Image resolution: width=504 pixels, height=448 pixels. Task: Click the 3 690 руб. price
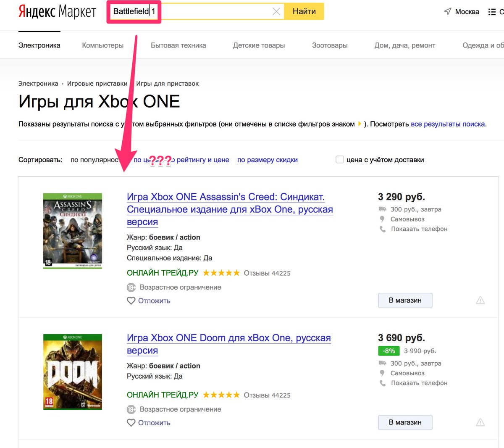pos(402,338)
